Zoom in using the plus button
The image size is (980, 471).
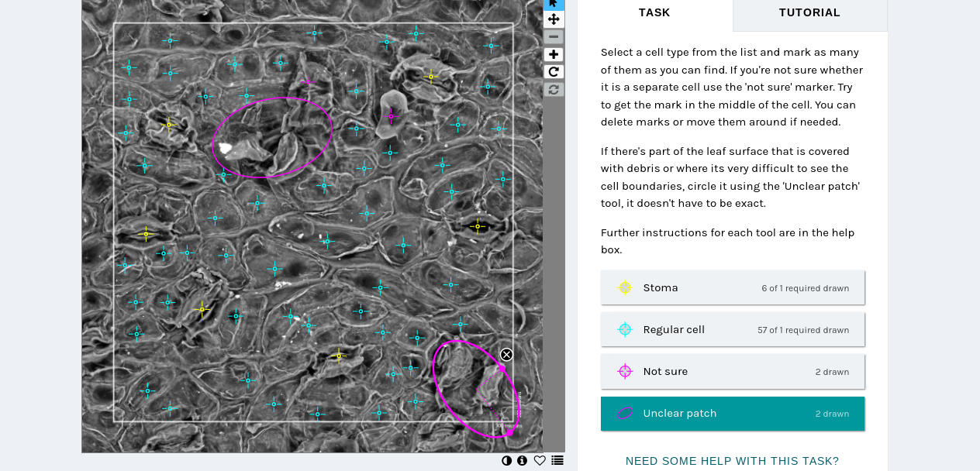(554, 54)
